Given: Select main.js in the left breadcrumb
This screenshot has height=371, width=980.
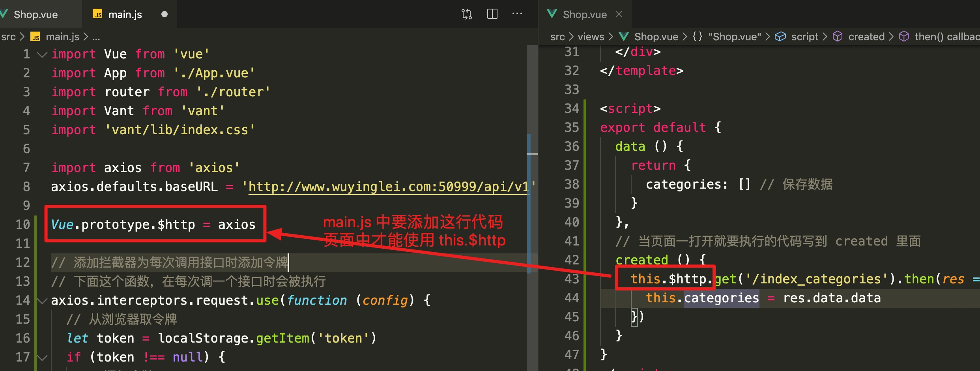Looking at the screenshot, I should pos(62,37).
